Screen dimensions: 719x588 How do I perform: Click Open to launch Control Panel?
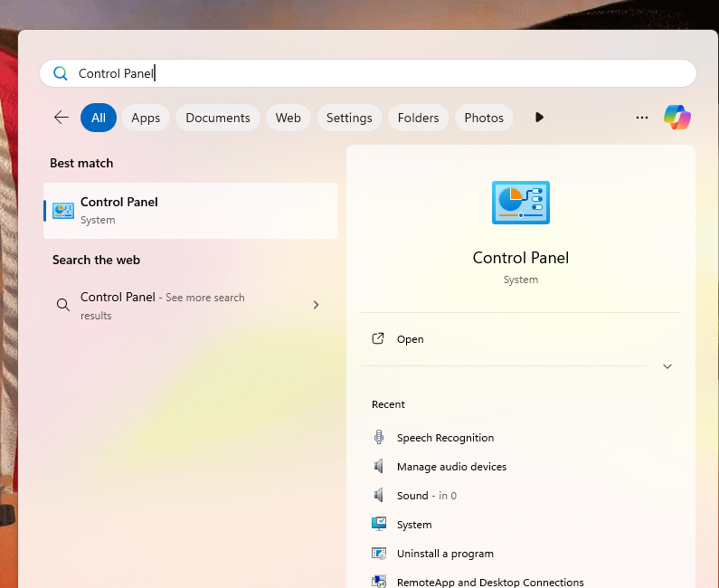(x=410, y=339)
